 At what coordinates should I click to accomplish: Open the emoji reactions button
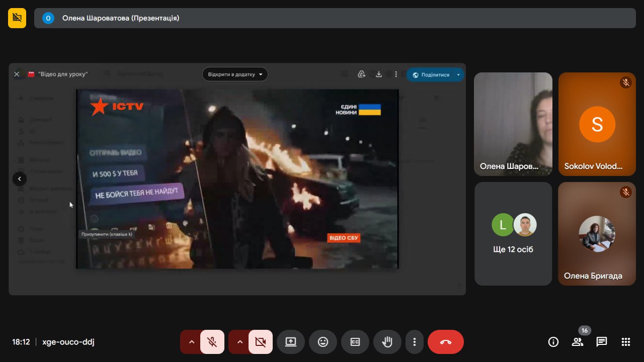pos(323,342)
